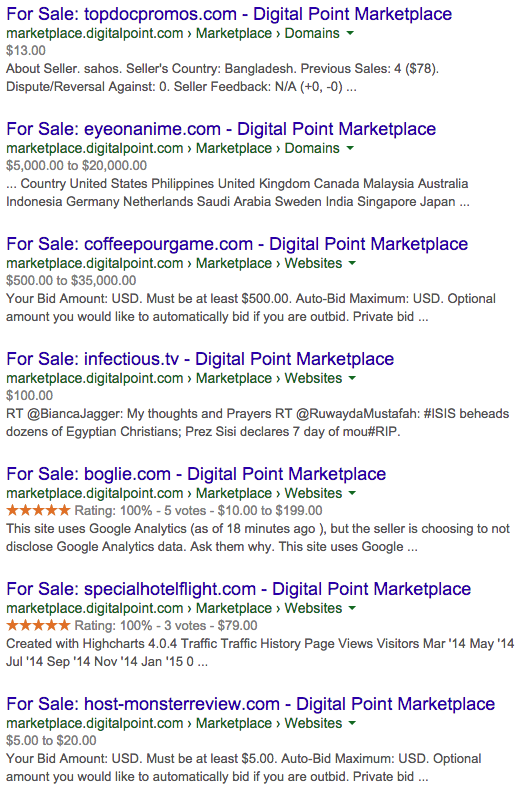Viewport: 525px width, 794px height.
Task: Click the star rating under boglie.com
Action: (38, 510)
